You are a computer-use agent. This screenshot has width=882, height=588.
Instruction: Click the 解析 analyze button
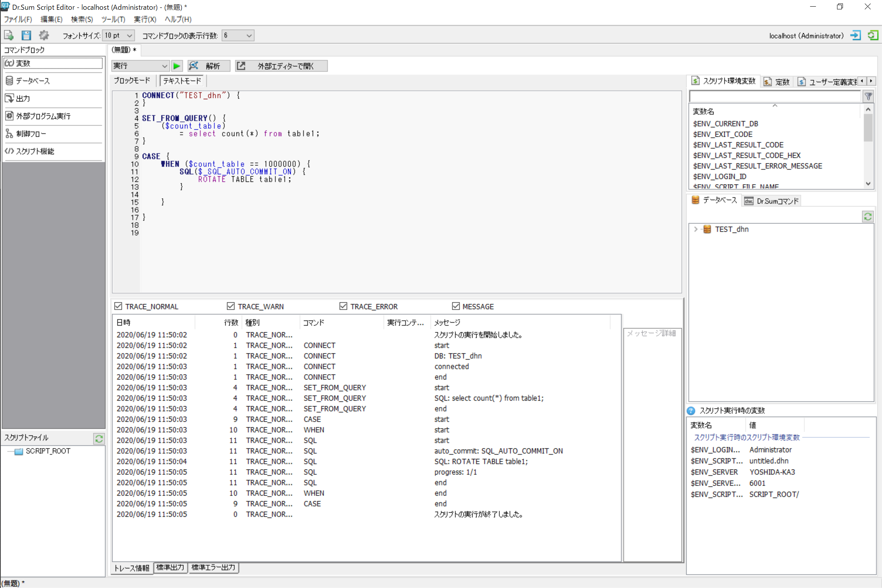coord(209,66)
